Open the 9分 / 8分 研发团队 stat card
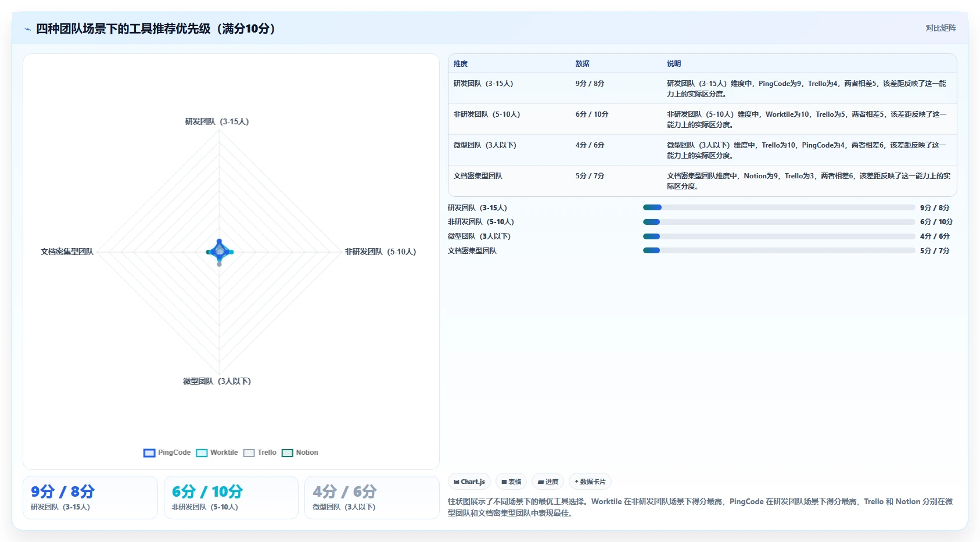 pos(90,497)
